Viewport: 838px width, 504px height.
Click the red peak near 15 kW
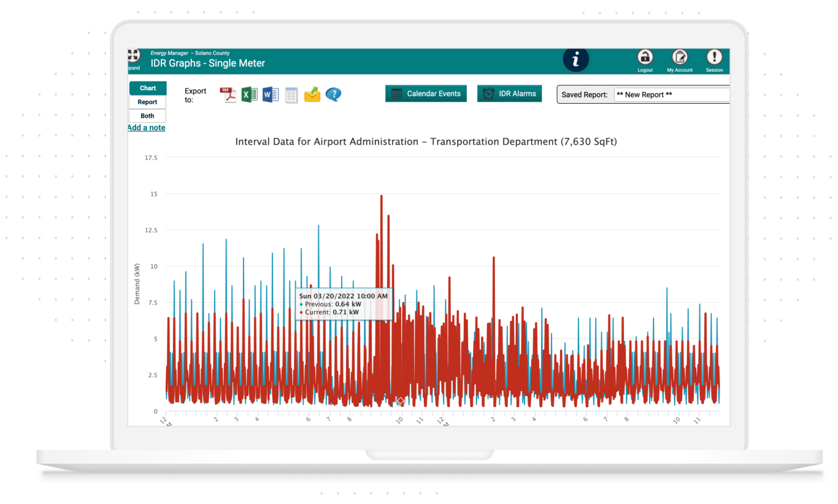coord(382,197)
